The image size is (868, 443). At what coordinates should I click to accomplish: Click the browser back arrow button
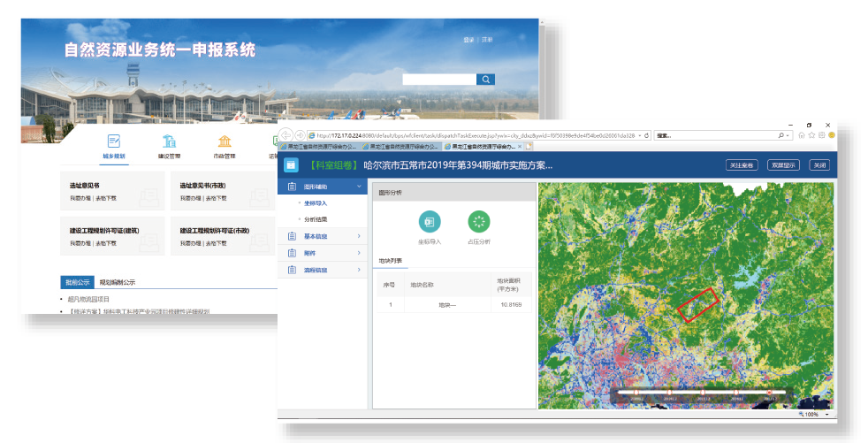coord(286,135)
